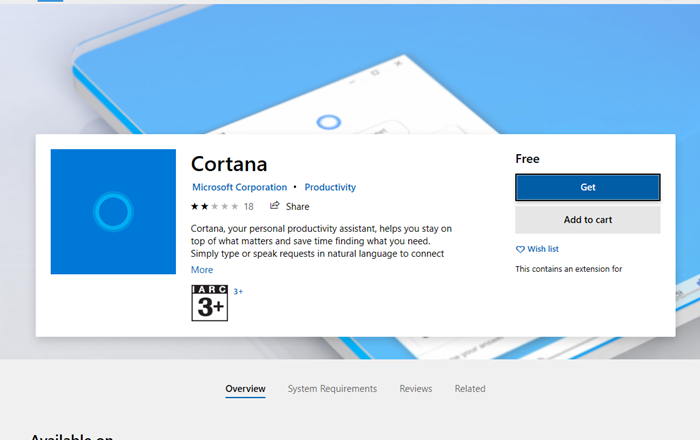Screen dimensions: 700x440
Task: Click the Share label text
Action: 297,207
